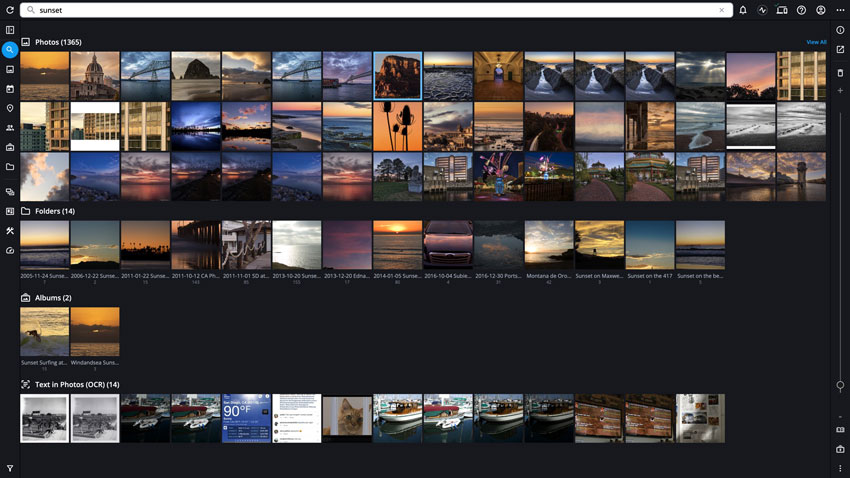Open the Sunset on the be... folder
The image size is (850, 478).
[700, 245]
